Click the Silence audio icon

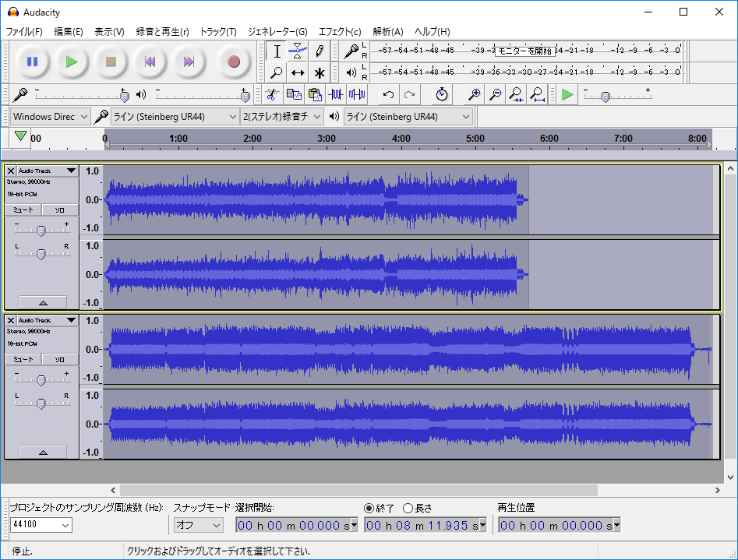click(357, 94)
